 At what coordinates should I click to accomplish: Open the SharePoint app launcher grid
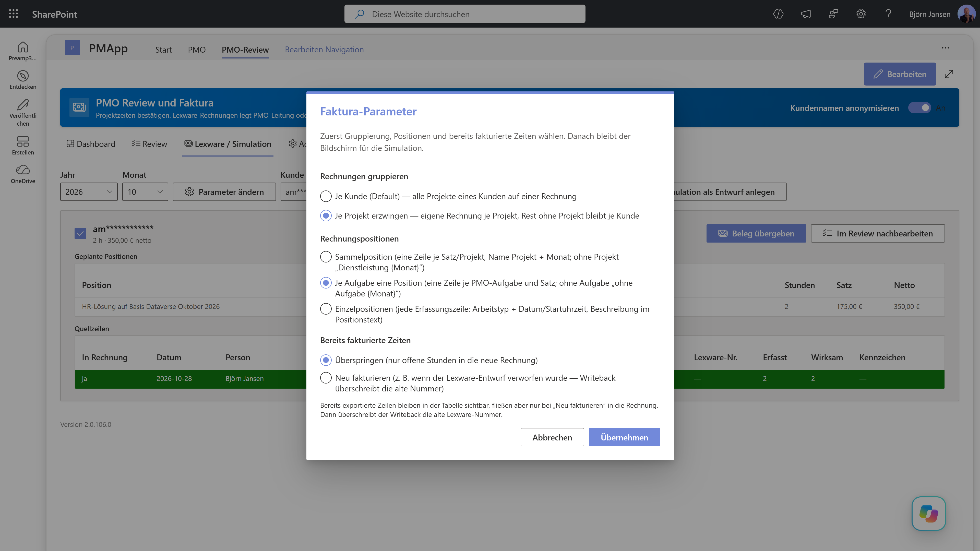tap(13, 14)
